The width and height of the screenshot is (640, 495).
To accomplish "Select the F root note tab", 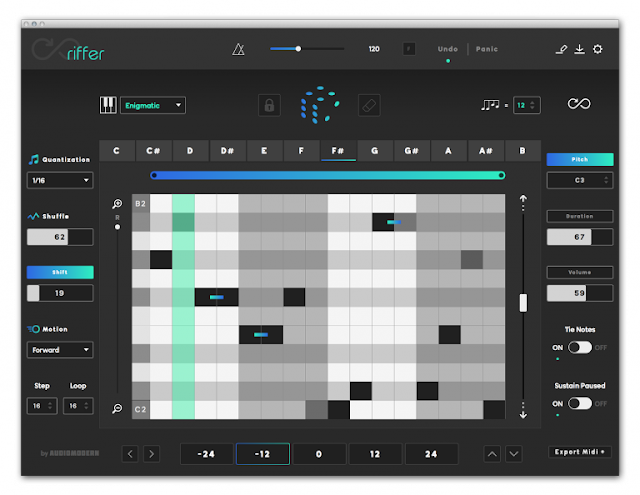I will click(301, 151).
